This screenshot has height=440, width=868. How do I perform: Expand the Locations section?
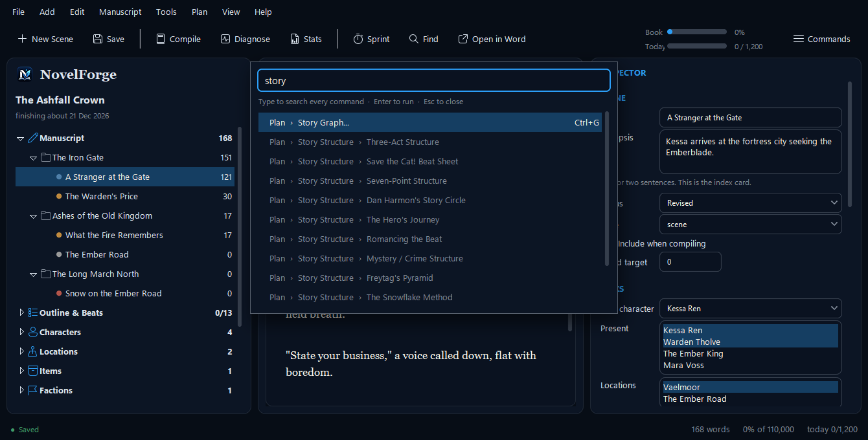coord(21,351)
